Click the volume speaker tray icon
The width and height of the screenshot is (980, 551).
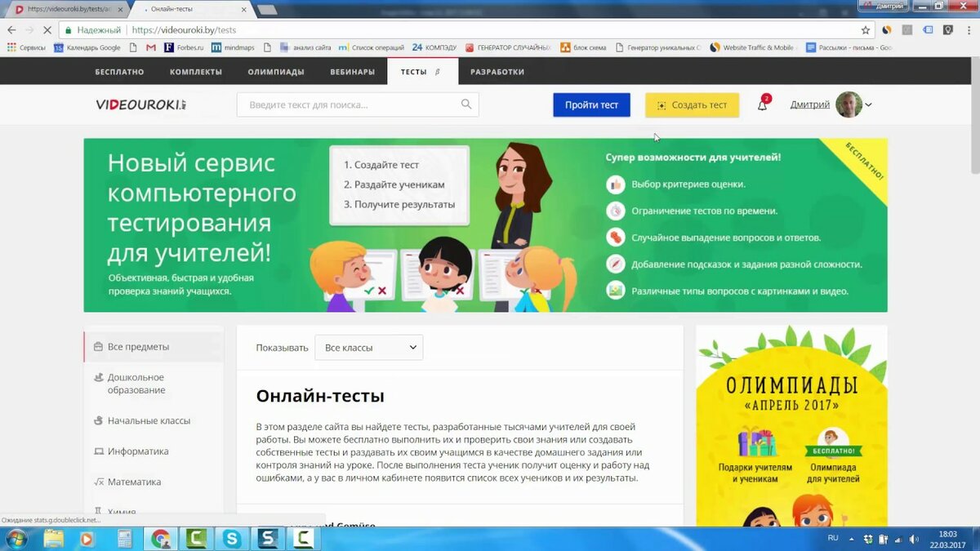[x=913, y=539]
